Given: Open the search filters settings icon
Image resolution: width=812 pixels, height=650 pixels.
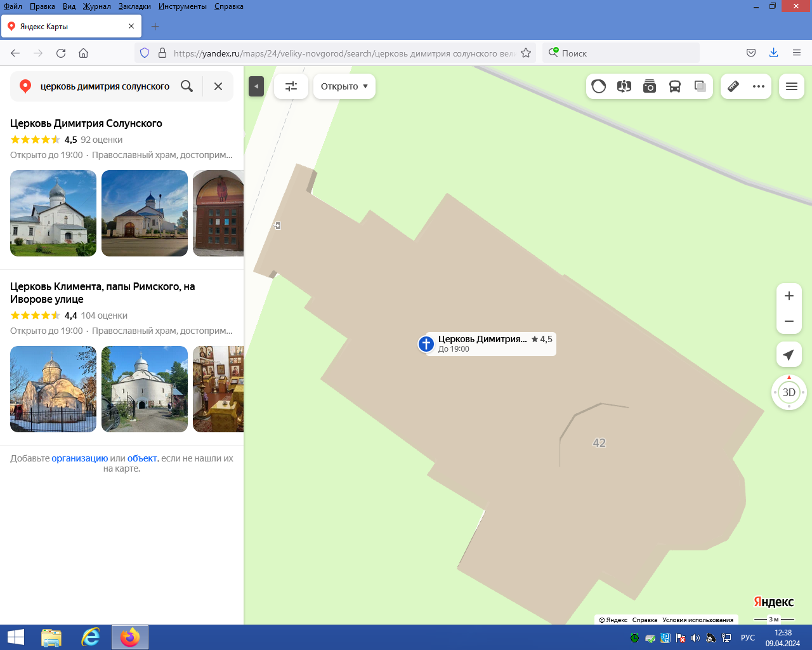Looking at the screenshot, I should pos(291,86).
